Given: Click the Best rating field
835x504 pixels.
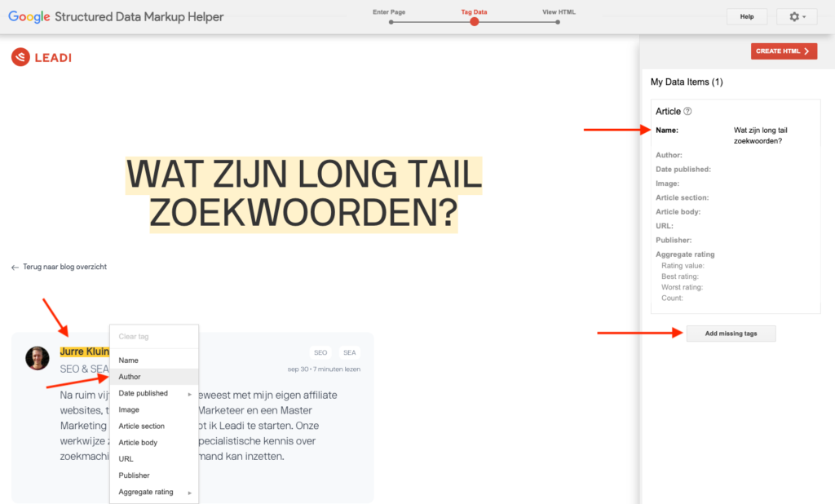Looking at the screenshot, I should coord(680,276).
